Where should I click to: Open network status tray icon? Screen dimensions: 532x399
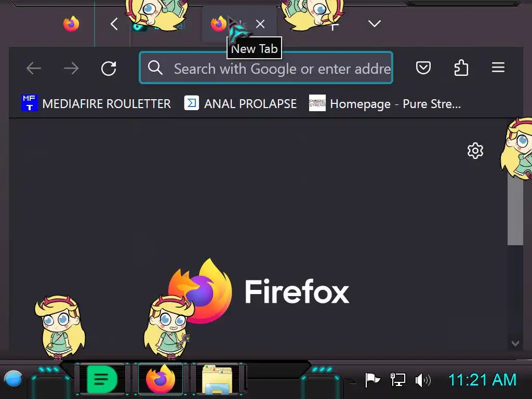click(x=397, y=380)
